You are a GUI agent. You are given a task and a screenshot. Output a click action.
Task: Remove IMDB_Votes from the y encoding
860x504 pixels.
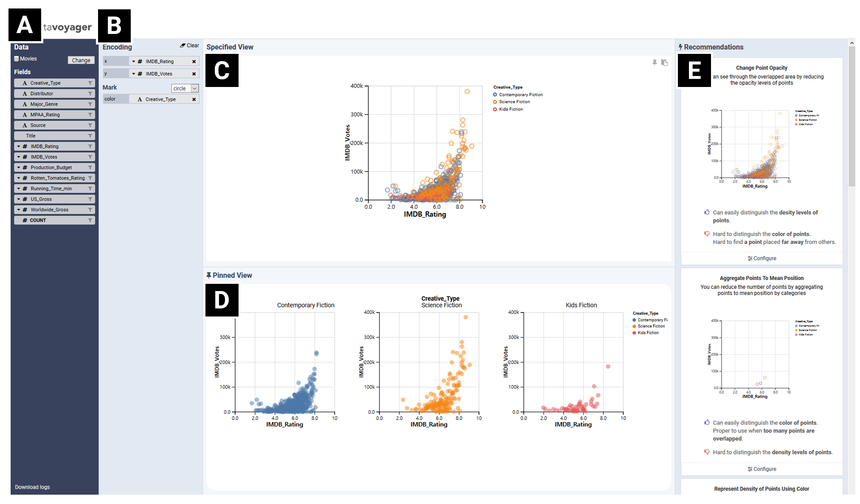[194, 74]
